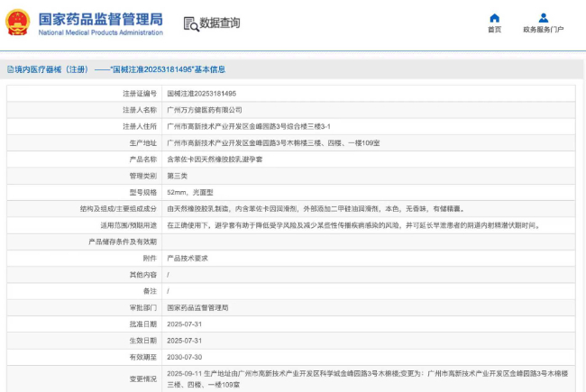The width and height of the screenshot is (586, 392).
Task: Click the 国家药品监督管理局 site title
Action: point(100,19)
